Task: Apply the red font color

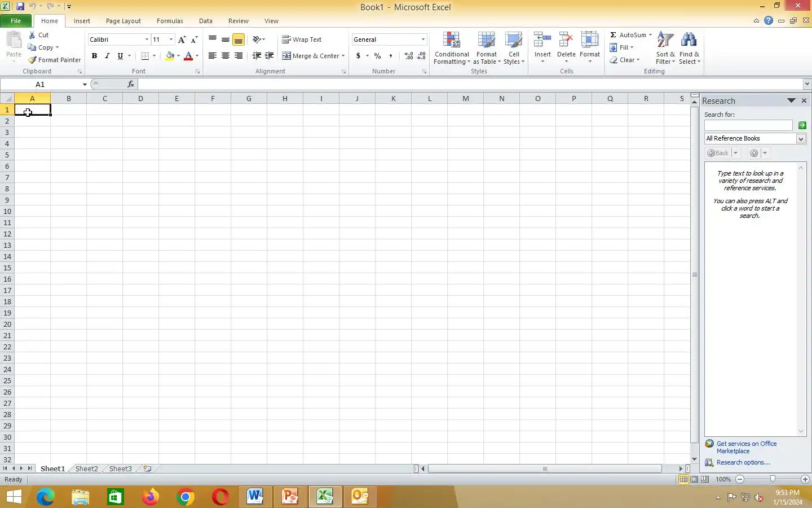Action: pos(188,56)
